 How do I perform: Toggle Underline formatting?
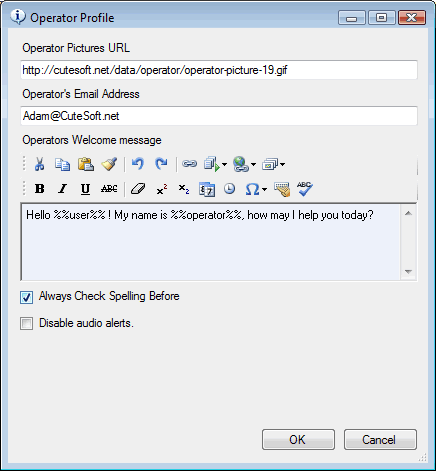click(x=85, y=189)
